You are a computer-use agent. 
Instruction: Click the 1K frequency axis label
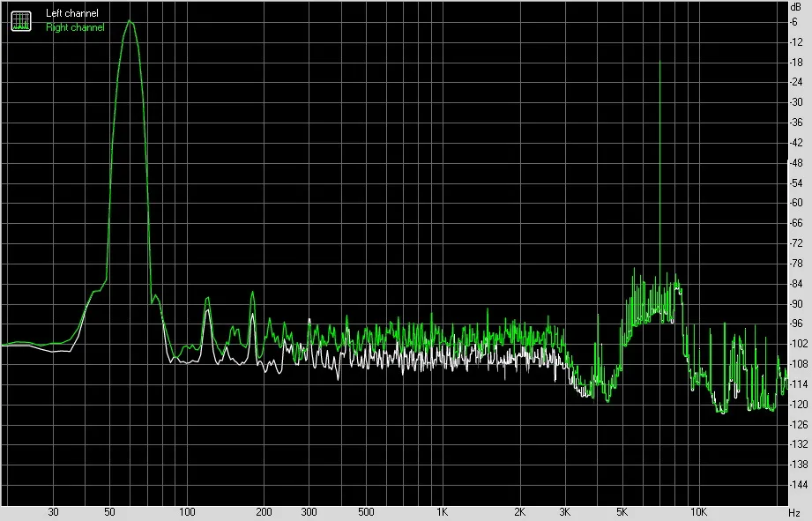[x=442, y=512]
